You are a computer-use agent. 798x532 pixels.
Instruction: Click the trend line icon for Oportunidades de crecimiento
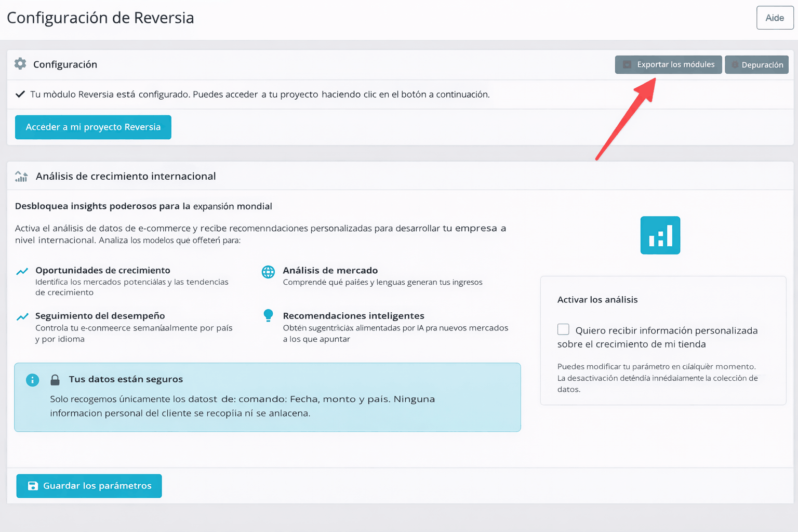22,271
